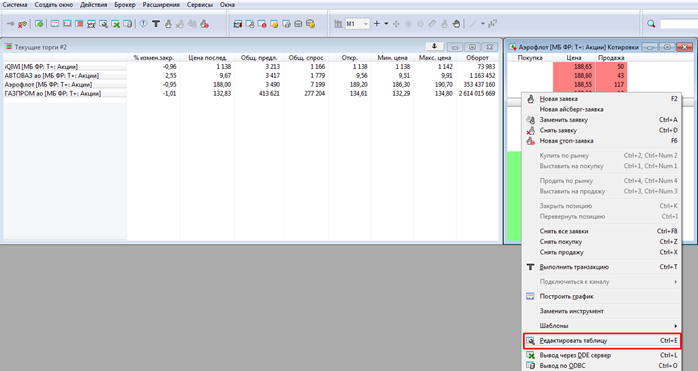The image size is (698, 371).
Task: Click the Цена послед. column header
Action: pos(207,57)
